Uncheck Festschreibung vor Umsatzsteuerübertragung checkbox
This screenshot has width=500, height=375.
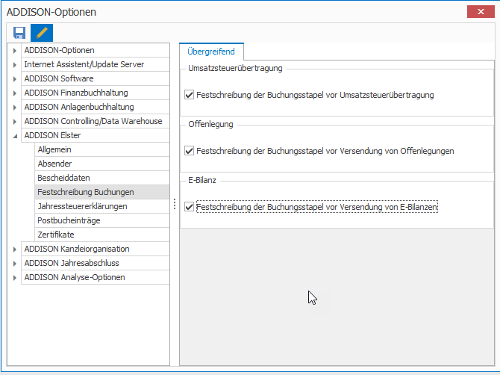(x=189, y=95)
